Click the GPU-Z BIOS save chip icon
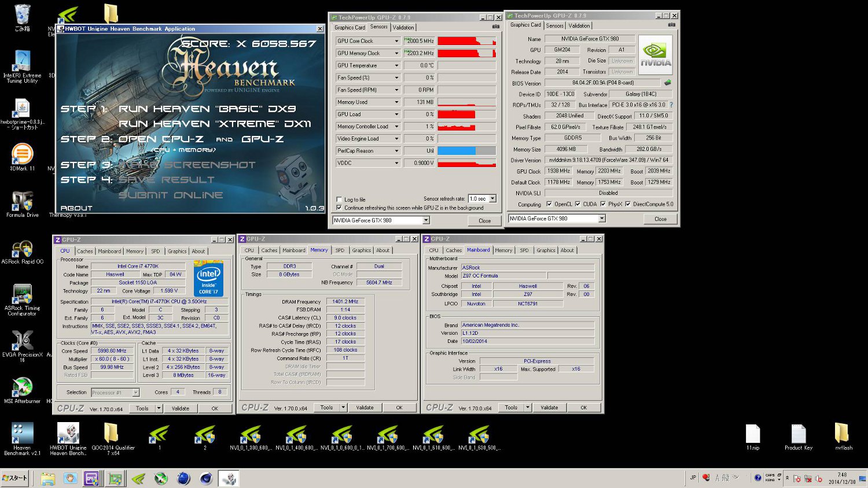The image size is (868, 488). click(x=667, y=83)
